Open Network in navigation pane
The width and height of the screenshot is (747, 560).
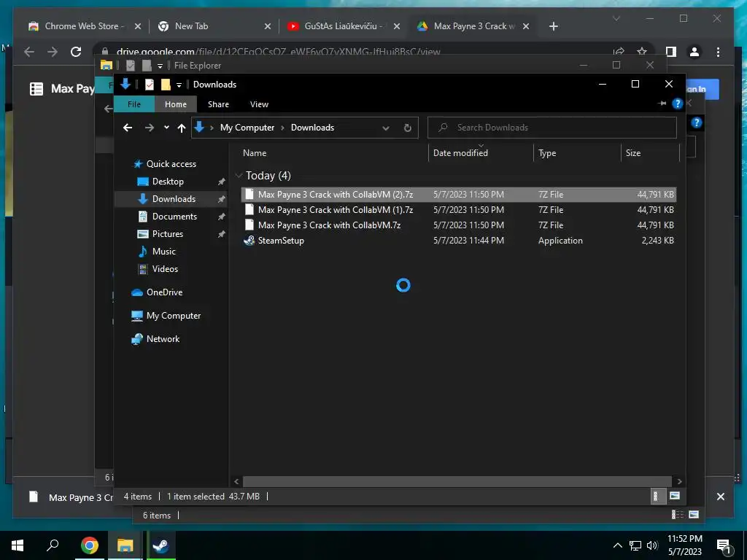point(163,339)
